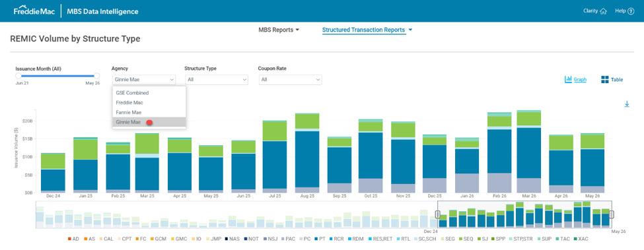Toggle the RDM legend series
644x250 pixels.
355,238
